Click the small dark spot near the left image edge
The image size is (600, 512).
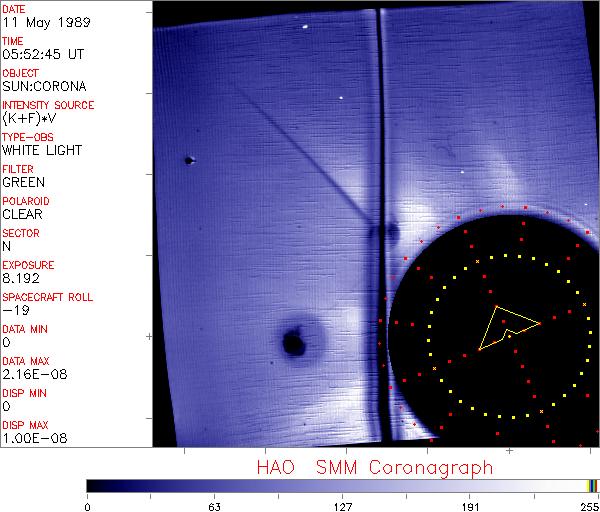[188, 160]
